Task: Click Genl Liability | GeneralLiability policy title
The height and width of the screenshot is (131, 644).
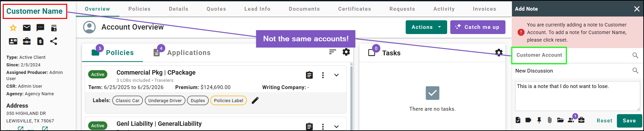Action: pos(159,124)
